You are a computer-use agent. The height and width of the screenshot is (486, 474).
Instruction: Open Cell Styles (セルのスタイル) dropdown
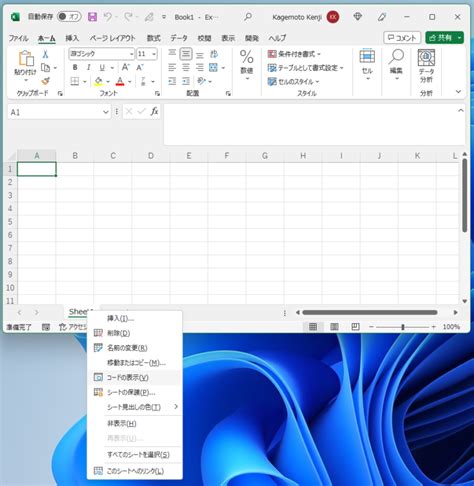tap(293, 82)
